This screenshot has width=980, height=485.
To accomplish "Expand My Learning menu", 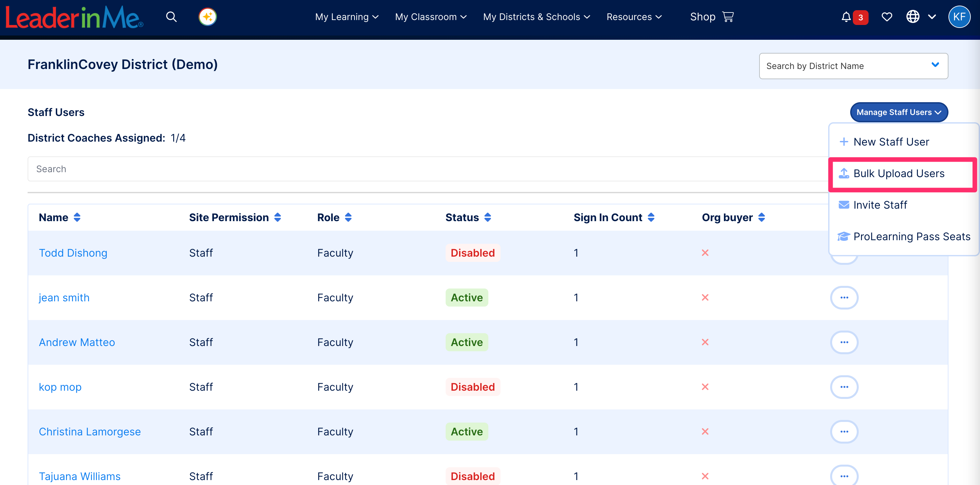I will (x=347, y=17).
